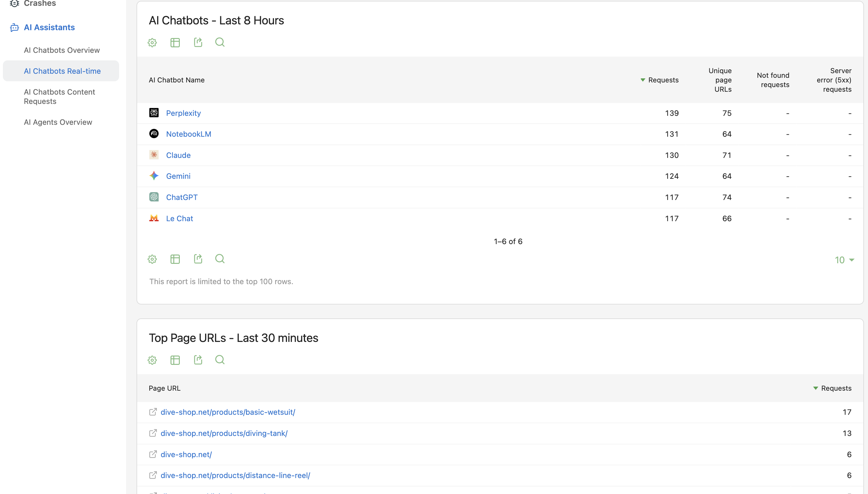
Task: Click Unique page URLs column header
Action: [720, 80]
